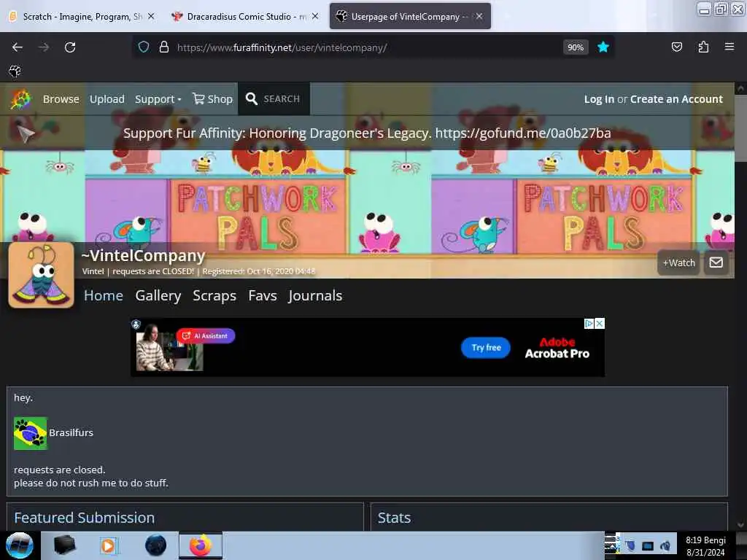This screenshot has width=747, height=560.
Task: Open the Favs tab
Action: 263,296
